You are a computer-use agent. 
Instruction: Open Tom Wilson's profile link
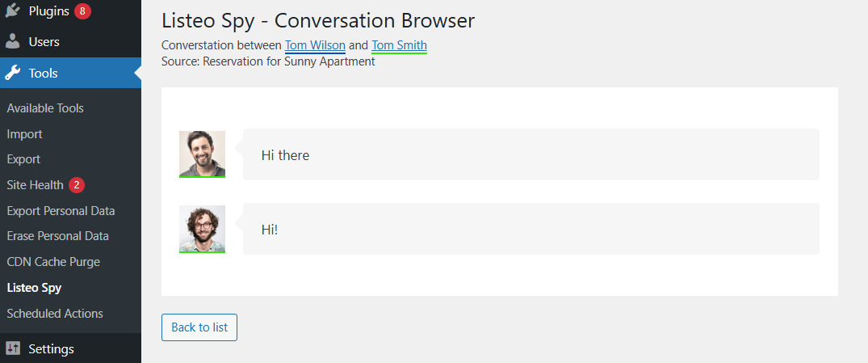tap(315, 45)
